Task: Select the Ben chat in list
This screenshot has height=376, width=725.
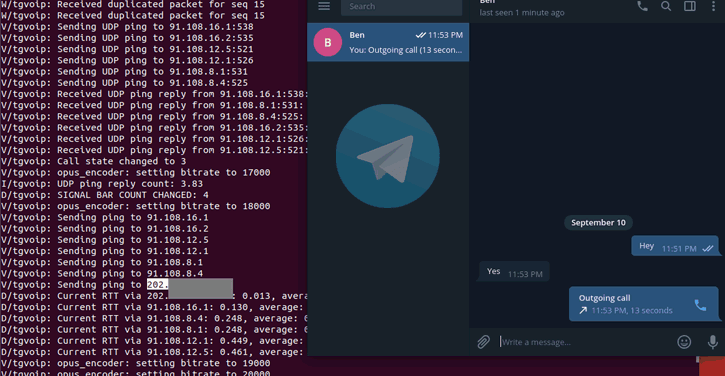Action: click(x=388, y=42)
